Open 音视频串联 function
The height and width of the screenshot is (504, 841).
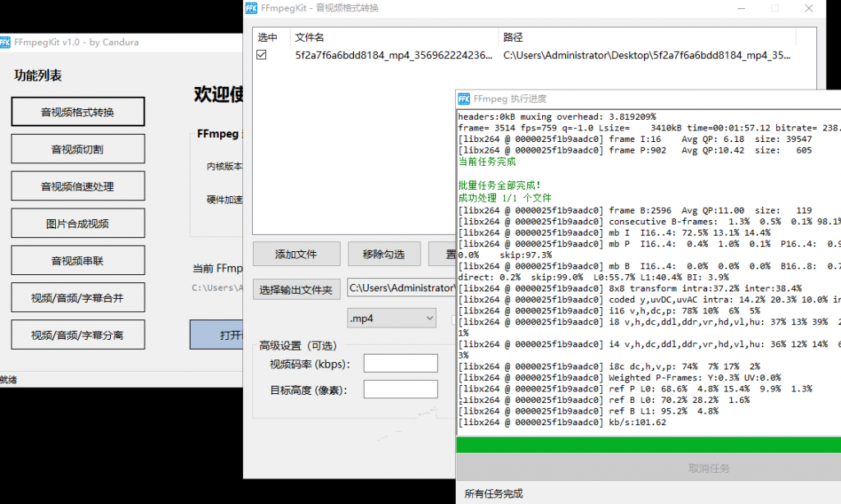pos(78,260)
